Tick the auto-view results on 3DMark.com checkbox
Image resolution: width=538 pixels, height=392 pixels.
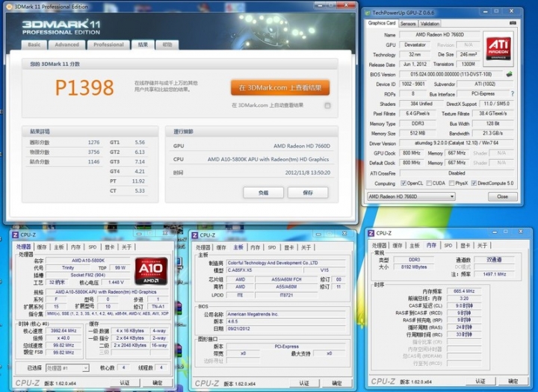328,105
